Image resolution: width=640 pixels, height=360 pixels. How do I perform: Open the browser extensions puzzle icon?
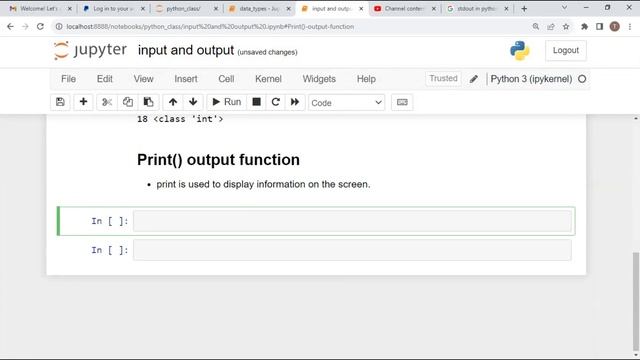(584, 27)
